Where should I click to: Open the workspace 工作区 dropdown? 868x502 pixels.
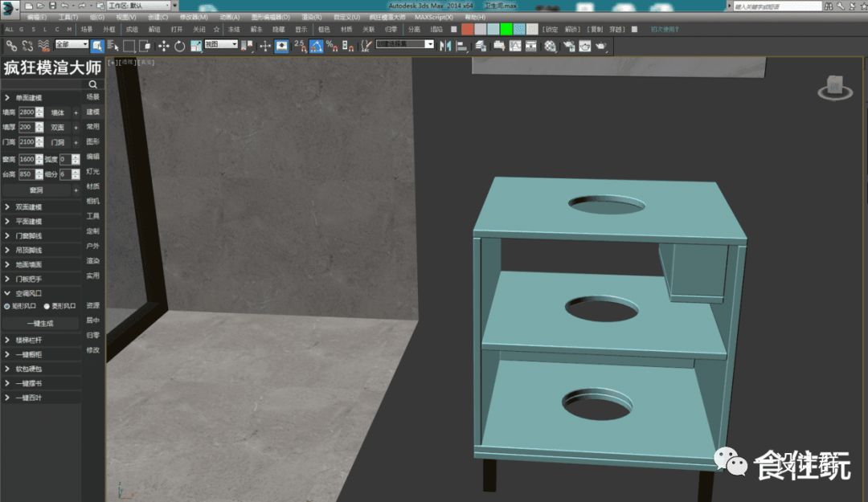click(139, 6)
